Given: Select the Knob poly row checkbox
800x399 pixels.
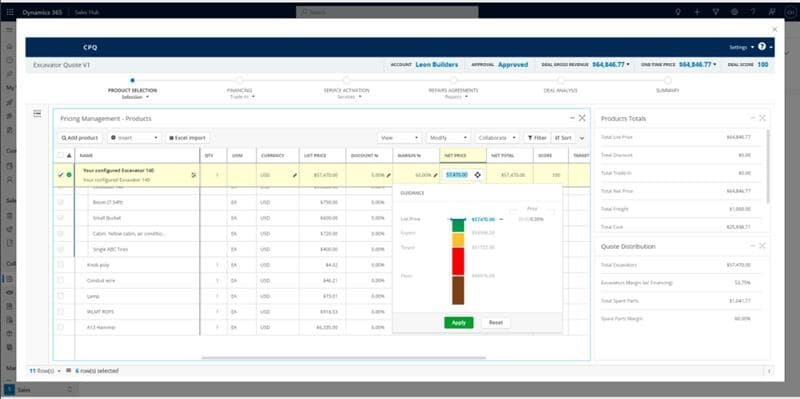Looking at the screenshot, I should [x=61, y=265].
